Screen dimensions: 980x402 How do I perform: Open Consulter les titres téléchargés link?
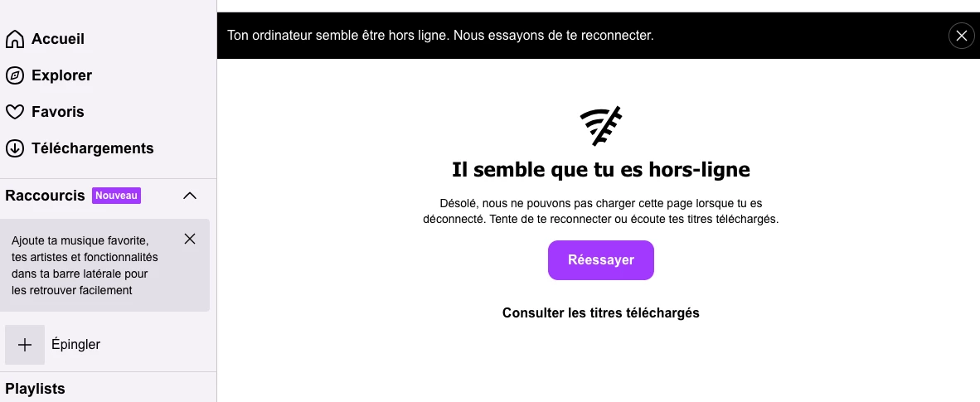600,312
